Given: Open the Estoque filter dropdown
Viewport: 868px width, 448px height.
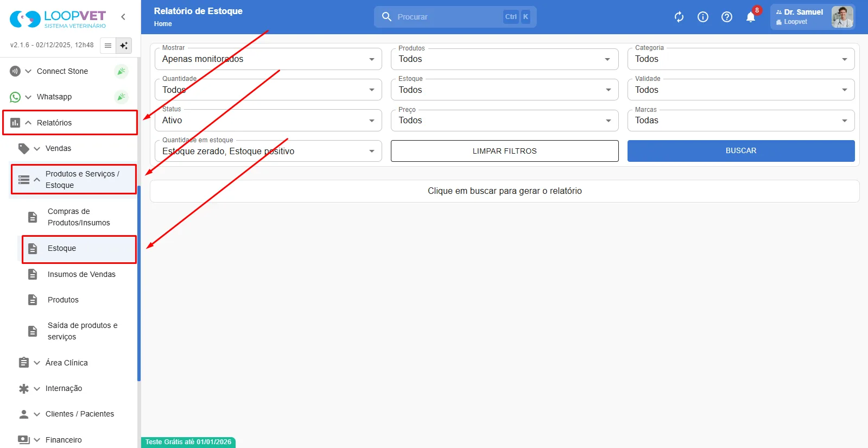Looking at the screenshot, I should pyautogui.click(x=504, y=90).
